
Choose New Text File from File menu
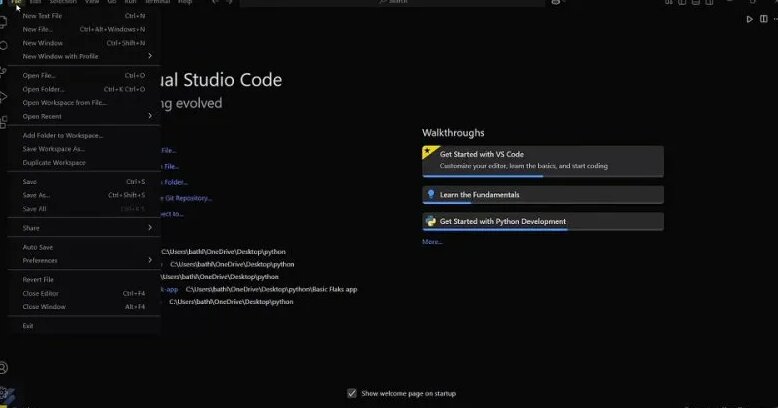[x=84, y=16]
